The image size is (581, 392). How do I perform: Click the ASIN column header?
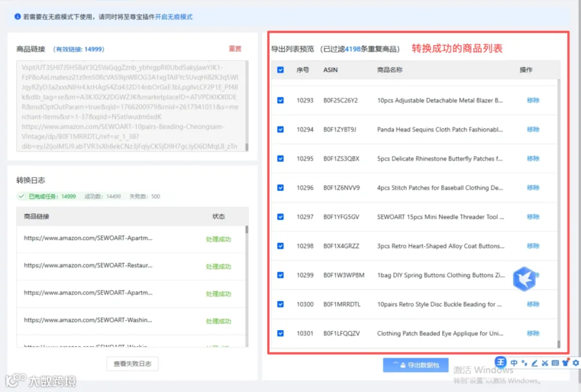(x=331, y=70)
